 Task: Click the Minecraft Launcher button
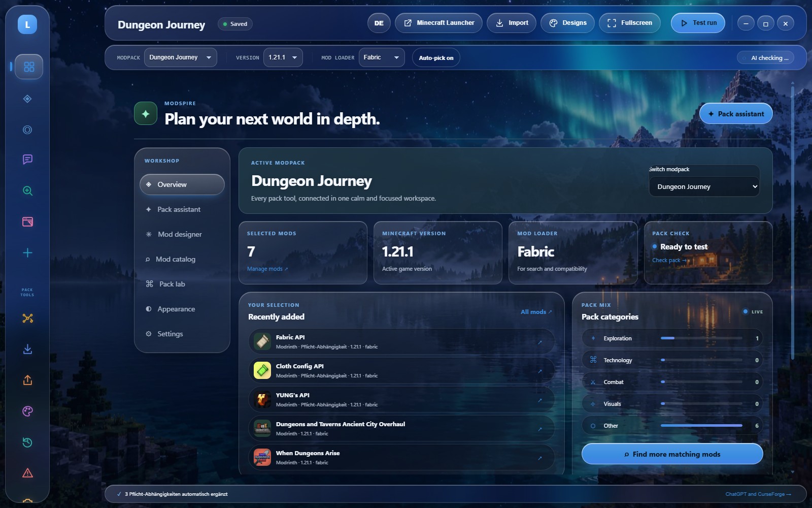click(x=438, y=23)
